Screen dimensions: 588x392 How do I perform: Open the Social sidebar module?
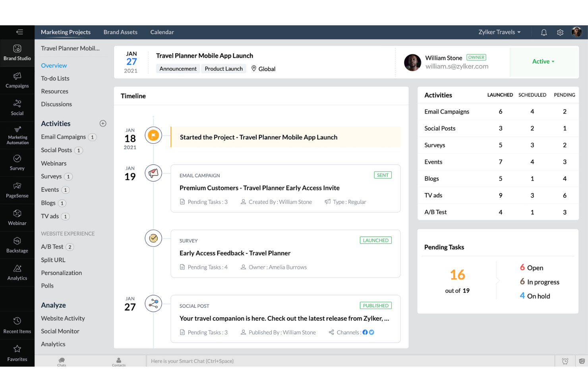pos(17,108)
